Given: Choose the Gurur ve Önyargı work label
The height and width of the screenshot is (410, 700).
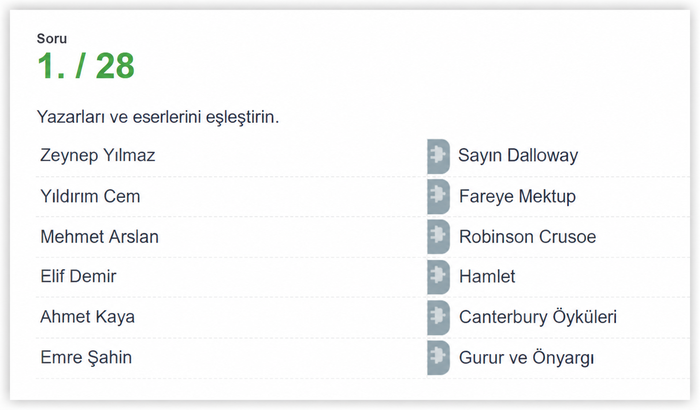Looking at the screenshot, I should pyautogui.click(x=526, y=358).
